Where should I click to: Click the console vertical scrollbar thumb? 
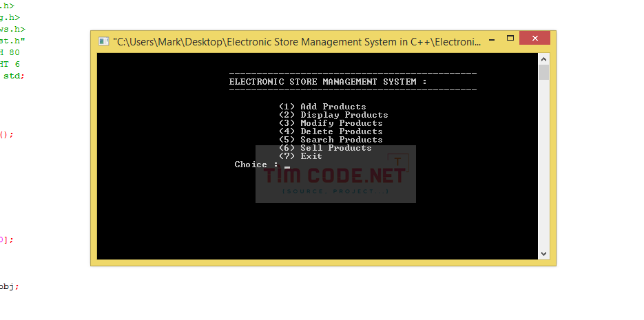(x=544, y=72)
